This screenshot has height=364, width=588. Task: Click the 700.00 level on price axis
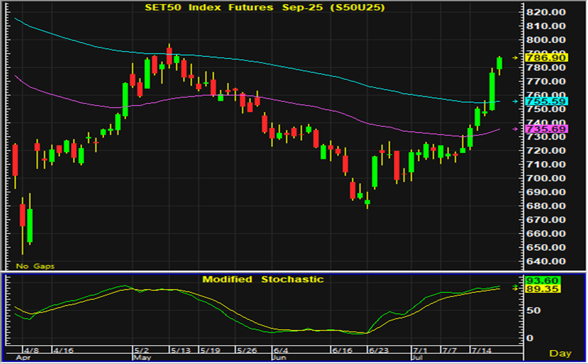tap(547, 178)
